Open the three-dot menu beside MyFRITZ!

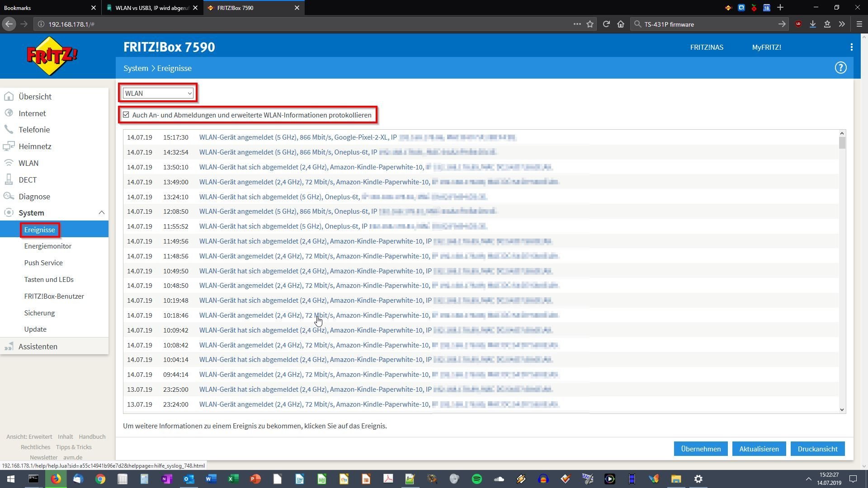click(851, 47)
